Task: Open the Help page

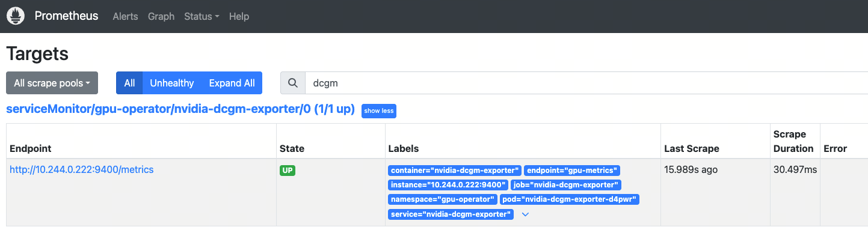Action: [239, 16]
